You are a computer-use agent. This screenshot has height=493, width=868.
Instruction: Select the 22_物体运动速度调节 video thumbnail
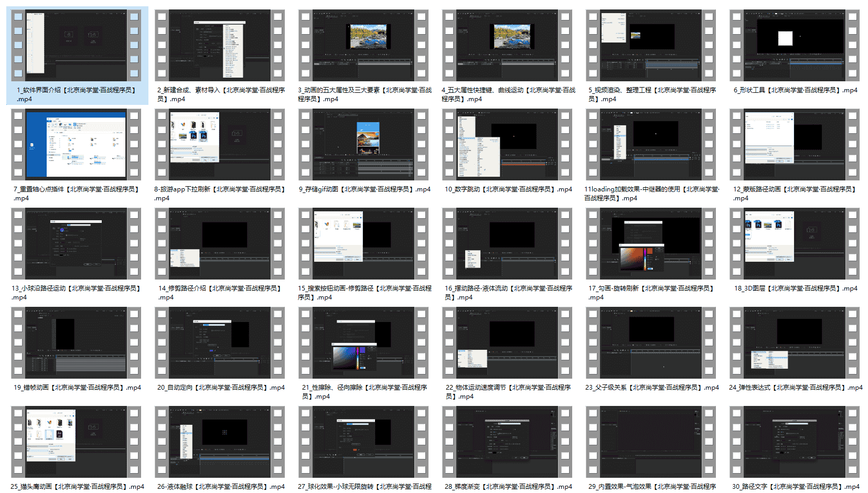click(507, 342)
